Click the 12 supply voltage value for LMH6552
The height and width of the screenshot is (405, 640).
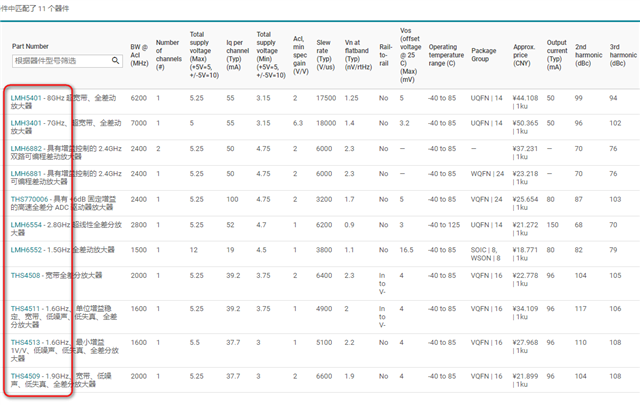[193, 250]
